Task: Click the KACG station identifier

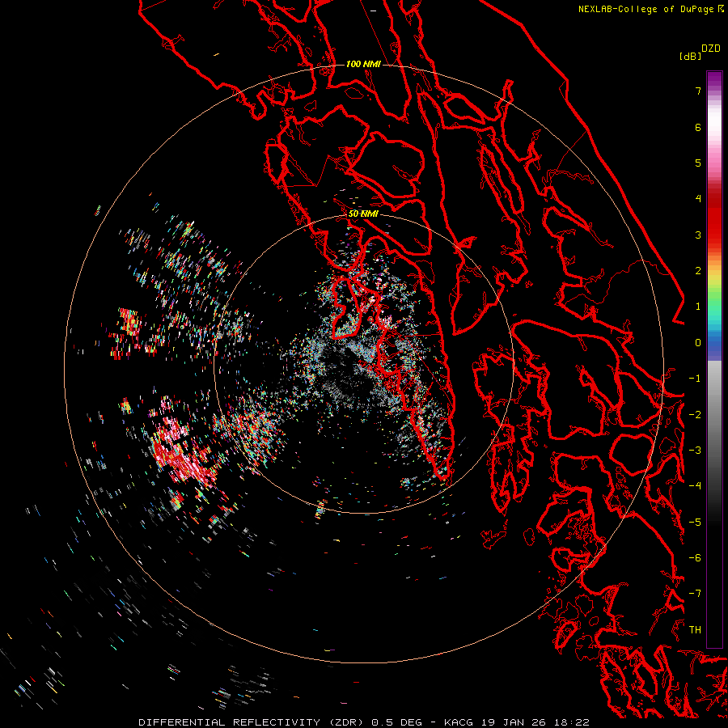Action: click(x=460, y=722)
